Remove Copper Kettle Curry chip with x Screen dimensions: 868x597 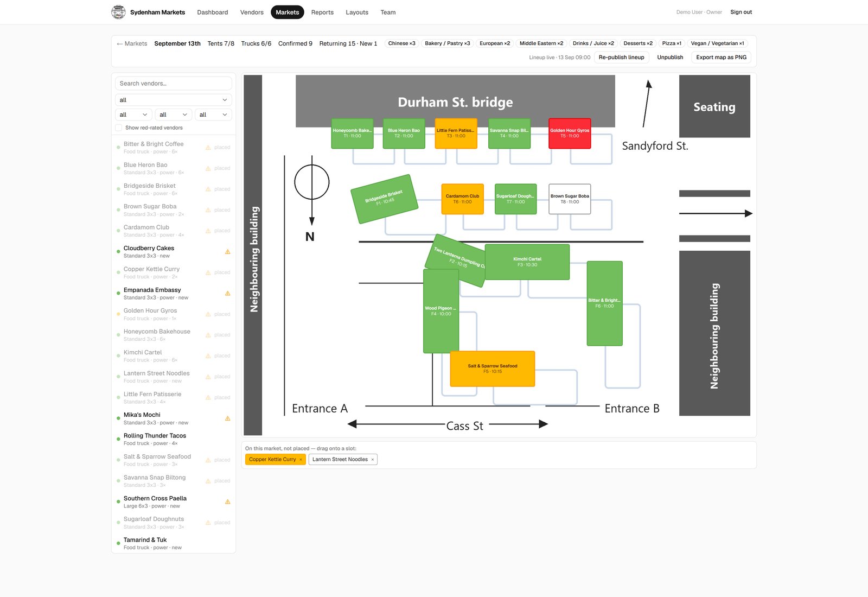tap(301, 460)
